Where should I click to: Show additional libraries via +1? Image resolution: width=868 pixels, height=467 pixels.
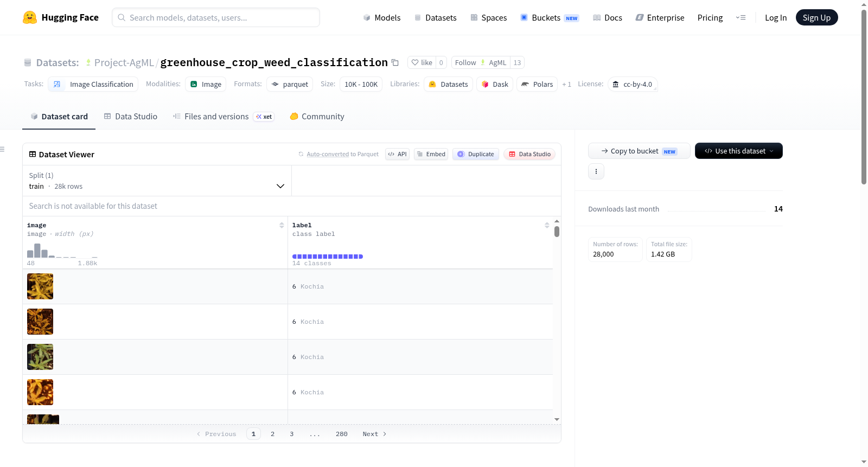[567, 85]
